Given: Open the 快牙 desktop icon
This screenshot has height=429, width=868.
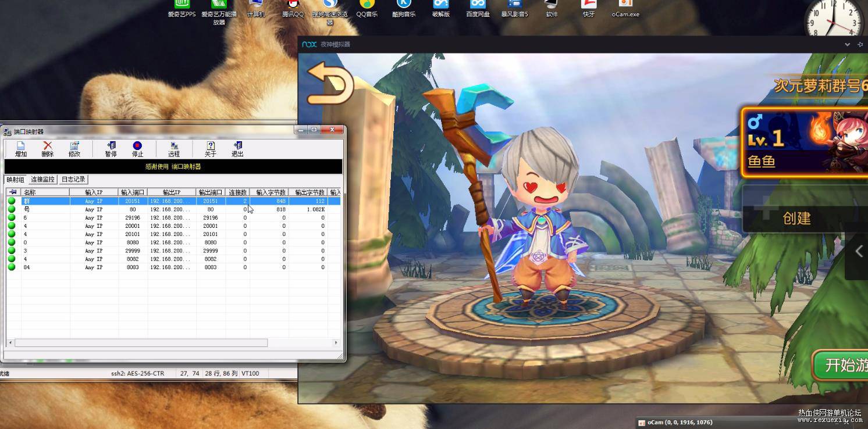Looking at the screenshot, I should (x=589, y=9).
